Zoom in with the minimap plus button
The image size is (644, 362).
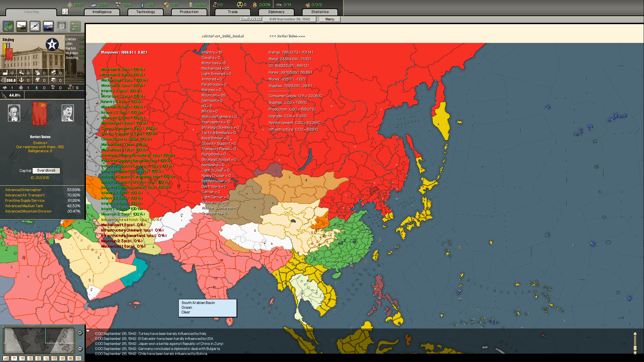tap(80, 333)
